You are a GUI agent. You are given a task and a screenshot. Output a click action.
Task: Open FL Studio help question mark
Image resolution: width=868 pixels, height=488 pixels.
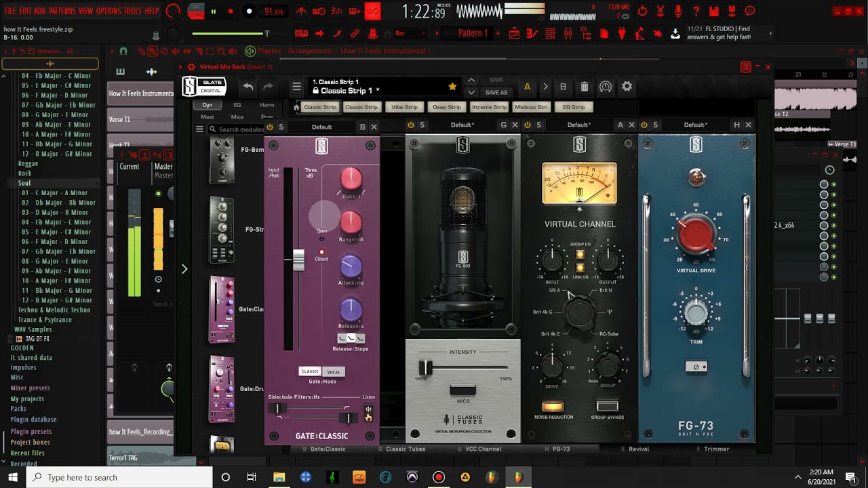coord(696,11)
